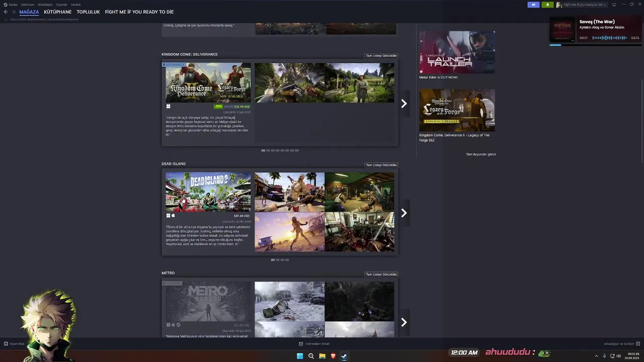Open Kingdom Come sword combat screenshot

click(x=289, y=82)
